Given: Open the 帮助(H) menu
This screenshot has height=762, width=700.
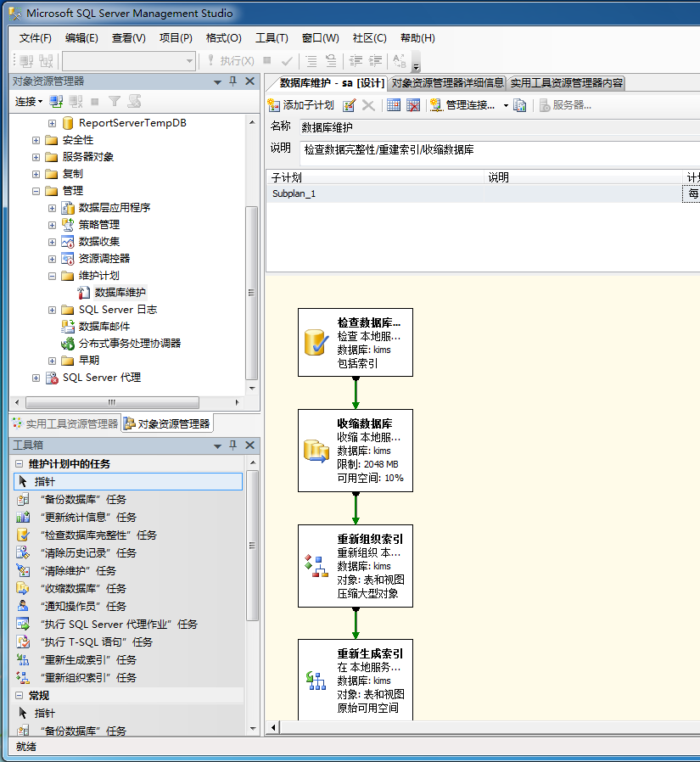Looking at the screenshot, I should [x=417, y=38].
